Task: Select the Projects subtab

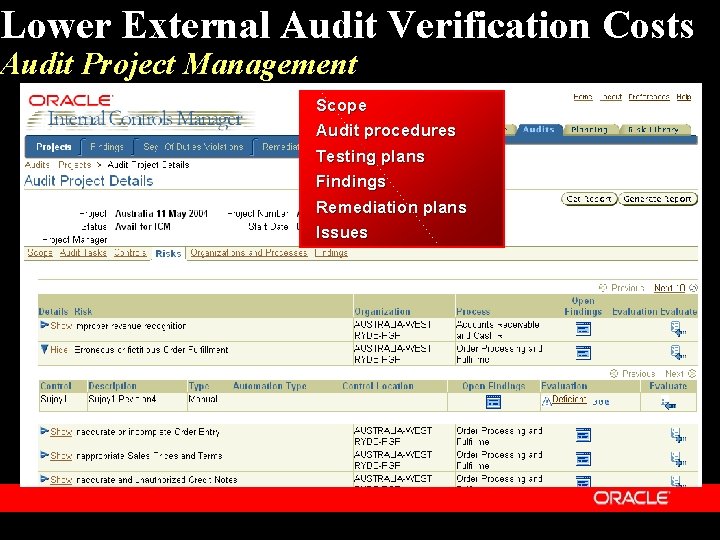Action: coord(54,147)
